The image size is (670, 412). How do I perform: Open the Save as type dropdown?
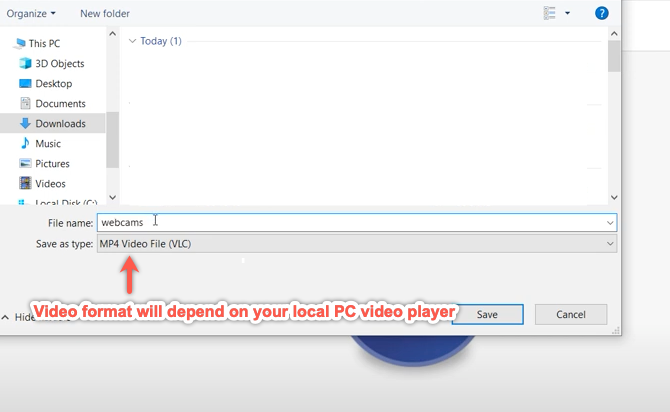coord(357,244)
